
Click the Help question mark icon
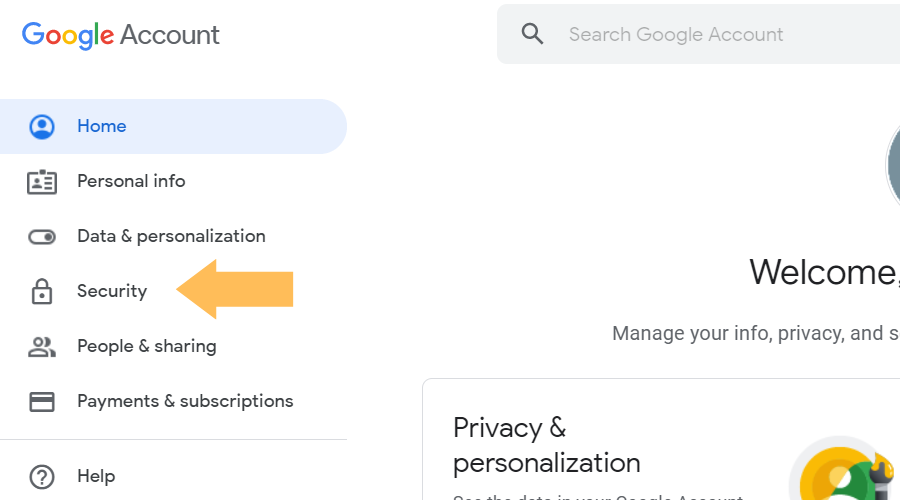42,477
